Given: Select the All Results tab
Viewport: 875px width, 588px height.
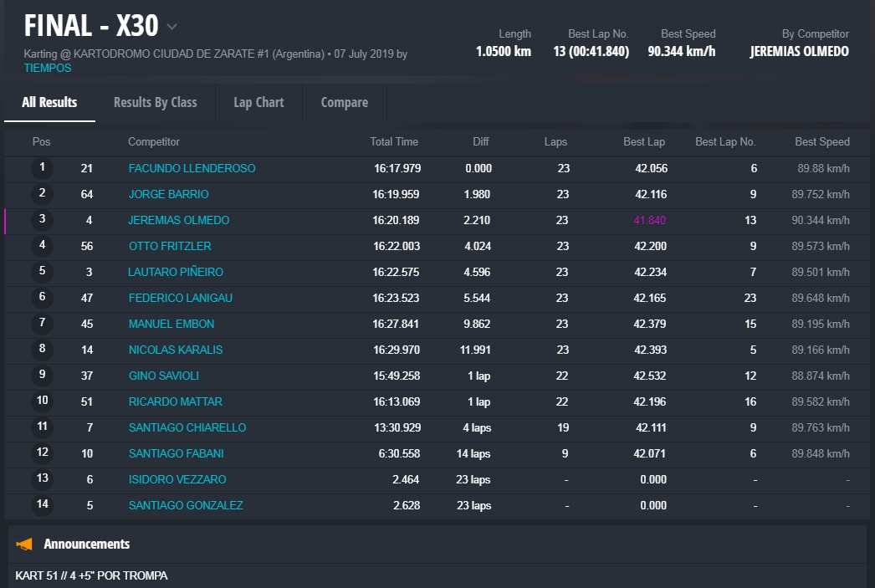Looking at the screenshot, I should [x=49, y=102].
